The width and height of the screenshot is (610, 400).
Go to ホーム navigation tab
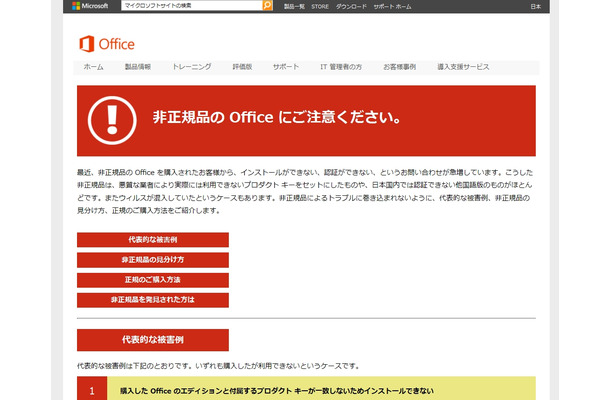(93, 67)
